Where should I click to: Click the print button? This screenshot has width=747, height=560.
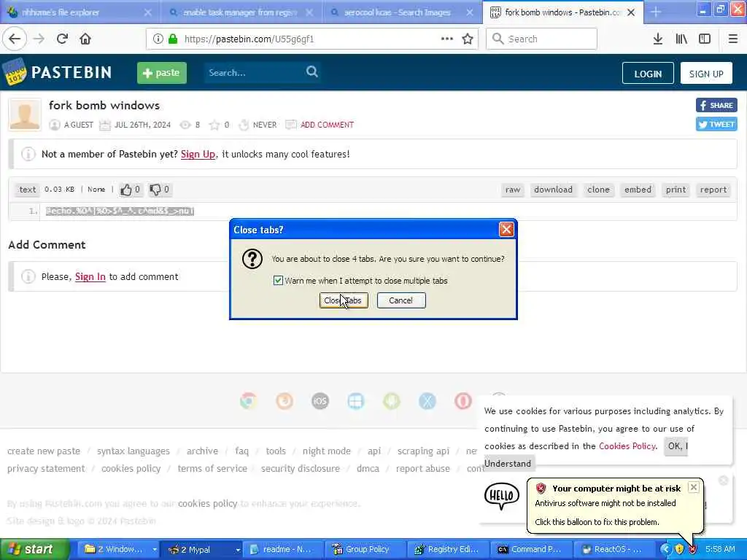point(676,190)
